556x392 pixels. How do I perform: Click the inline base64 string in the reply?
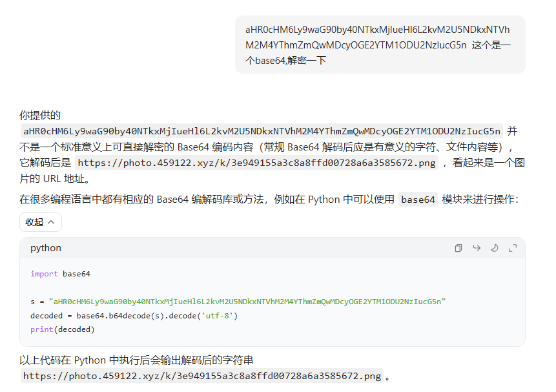coord(262,131)
